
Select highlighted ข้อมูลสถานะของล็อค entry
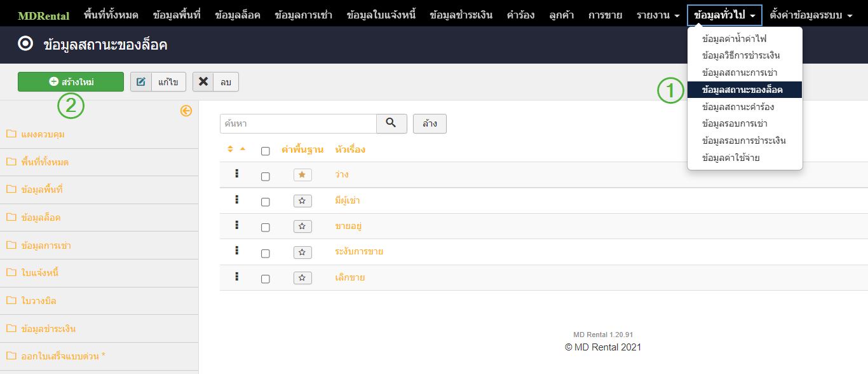point(745,90)
